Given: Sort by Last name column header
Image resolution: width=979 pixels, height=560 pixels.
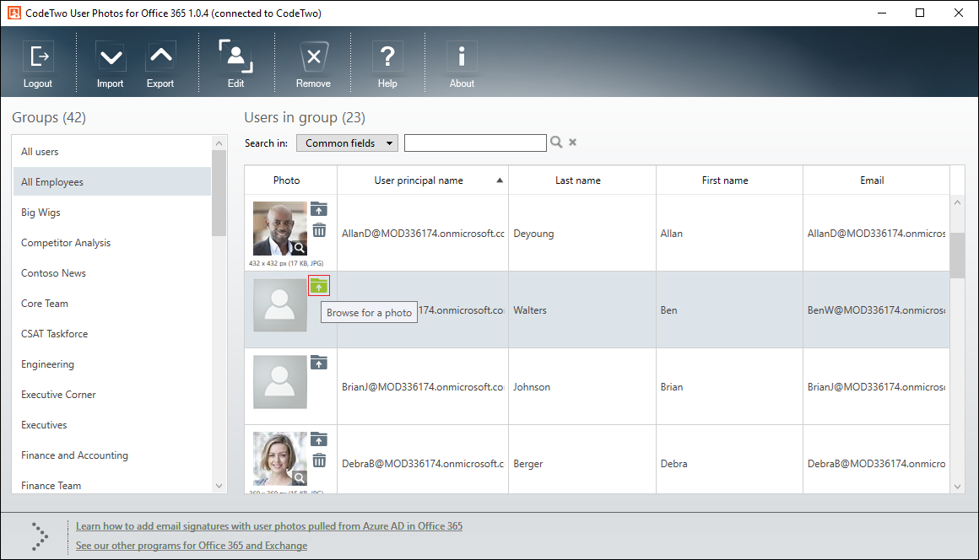Looking at the screenshot, I should (x=582, y=180).
